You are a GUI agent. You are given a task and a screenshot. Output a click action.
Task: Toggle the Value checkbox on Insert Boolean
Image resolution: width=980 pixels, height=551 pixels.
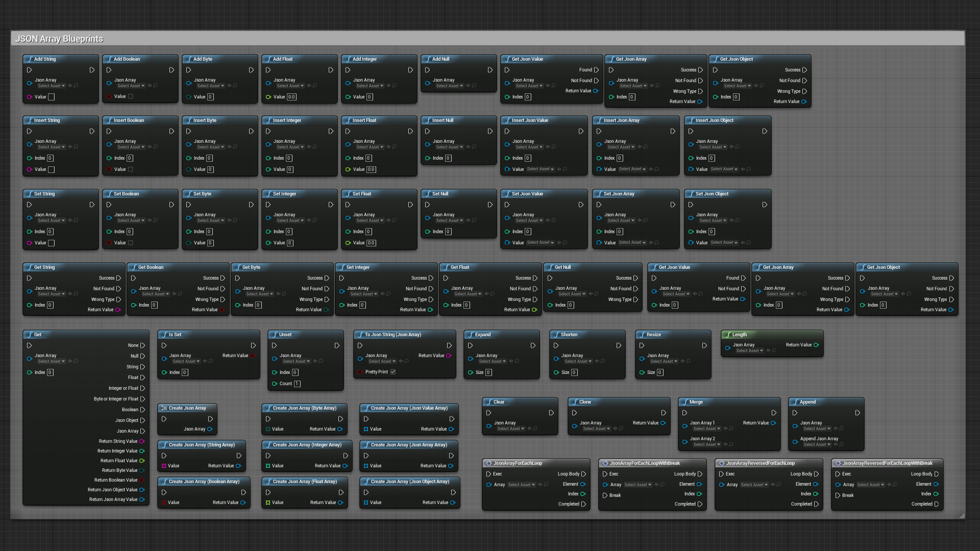[131, 169]
